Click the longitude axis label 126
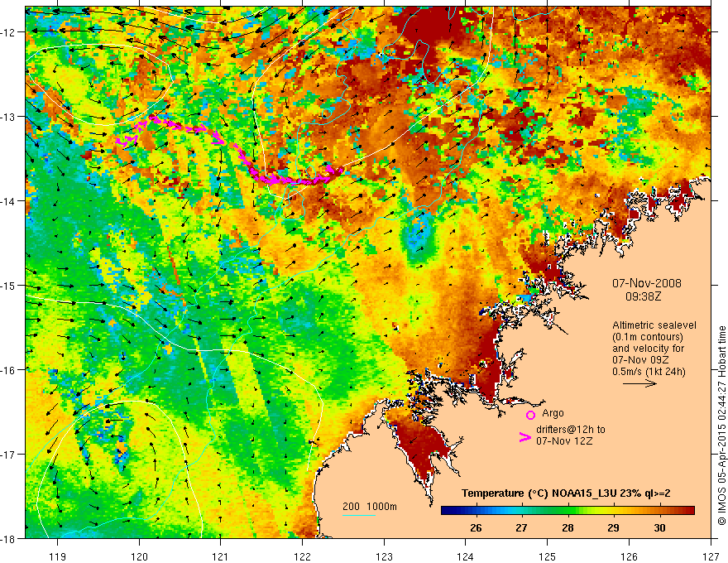The width and height of the screenshot is (728, 563). coord(629,556)
